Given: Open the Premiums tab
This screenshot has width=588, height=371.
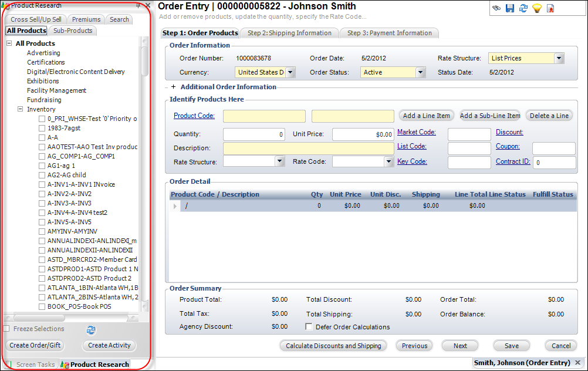Looking at the screenshot, I should [86, 19].
